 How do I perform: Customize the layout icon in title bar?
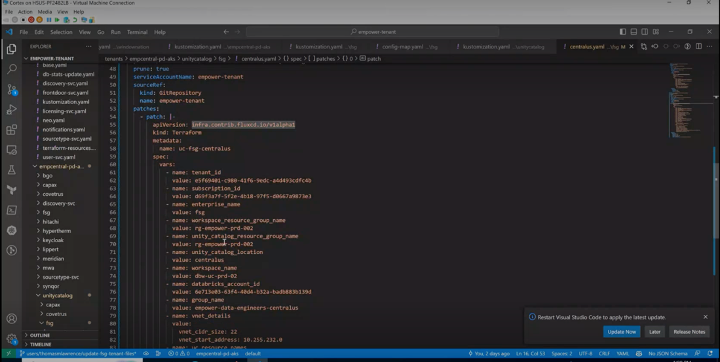tap(656, 32)
